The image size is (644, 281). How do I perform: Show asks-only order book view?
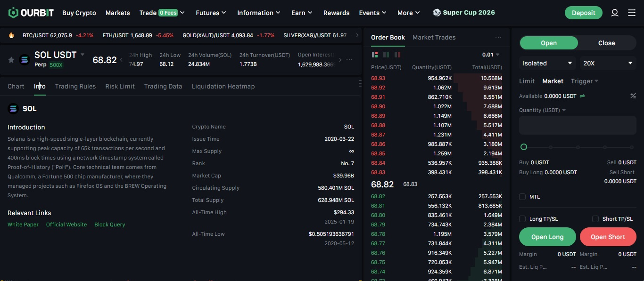coord(398,55)
